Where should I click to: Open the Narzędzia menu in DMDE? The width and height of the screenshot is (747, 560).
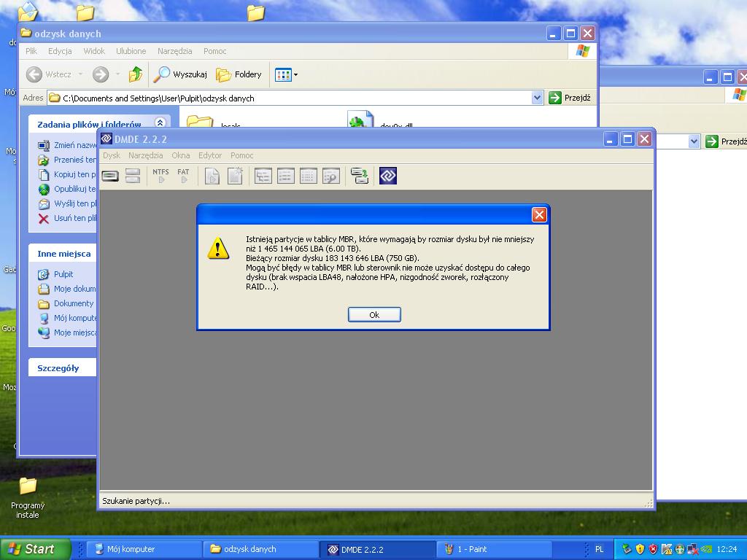(x=145, y=155)
